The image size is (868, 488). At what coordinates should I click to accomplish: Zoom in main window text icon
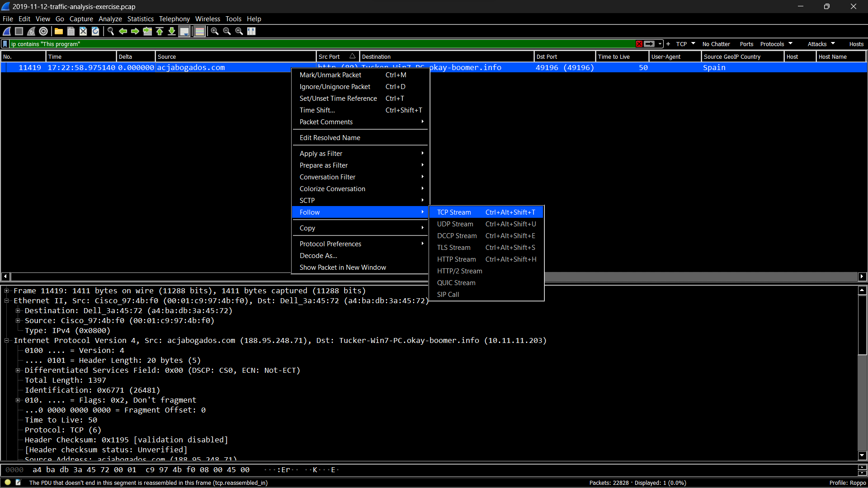[215, 31]
